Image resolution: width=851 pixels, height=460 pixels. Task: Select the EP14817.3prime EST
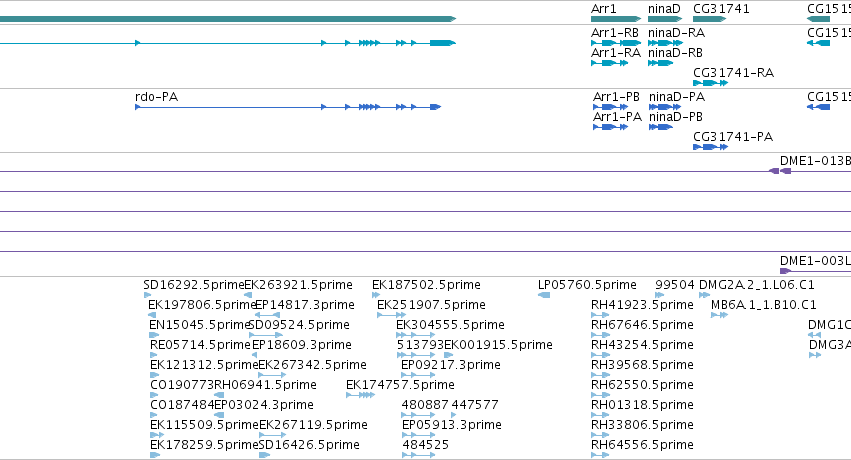click(x=304, y=305)
